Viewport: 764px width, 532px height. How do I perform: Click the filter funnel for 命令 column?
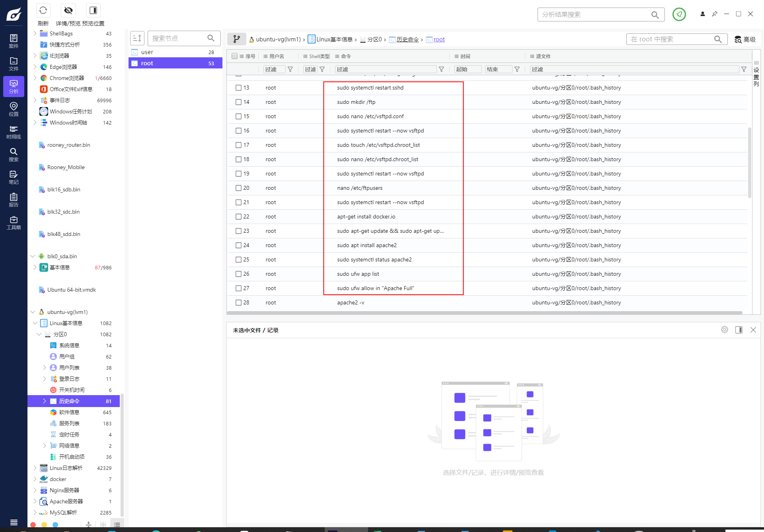tap(441, 69)
